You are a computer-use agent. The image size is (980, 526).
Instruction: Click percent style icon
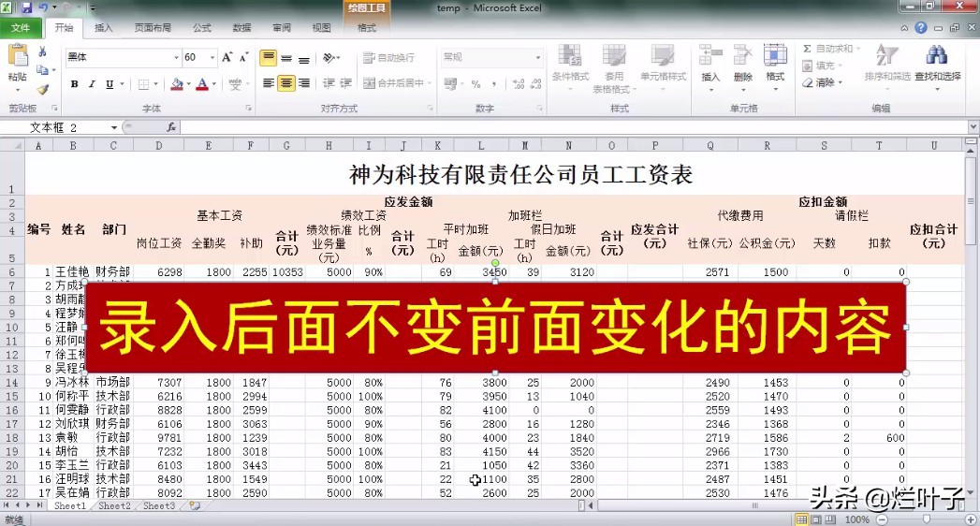[x=475, y=83]
